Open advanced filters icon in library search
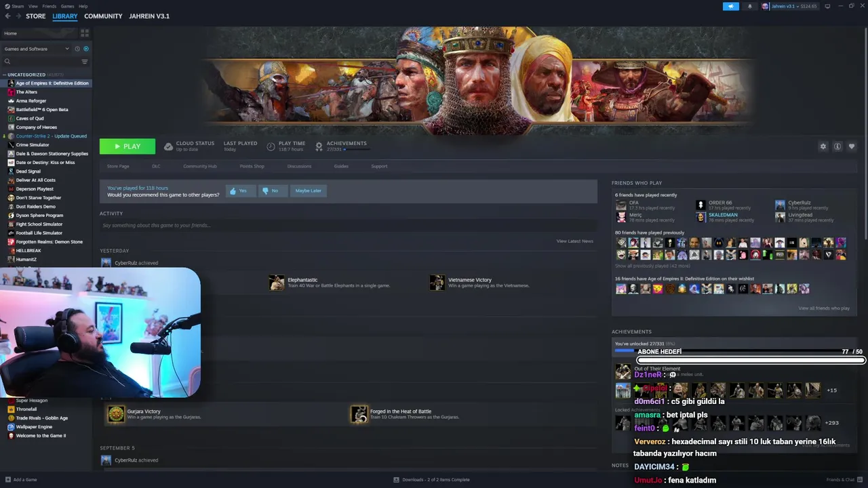The width and height of the screenshot is (868, 488). point(85,62)
